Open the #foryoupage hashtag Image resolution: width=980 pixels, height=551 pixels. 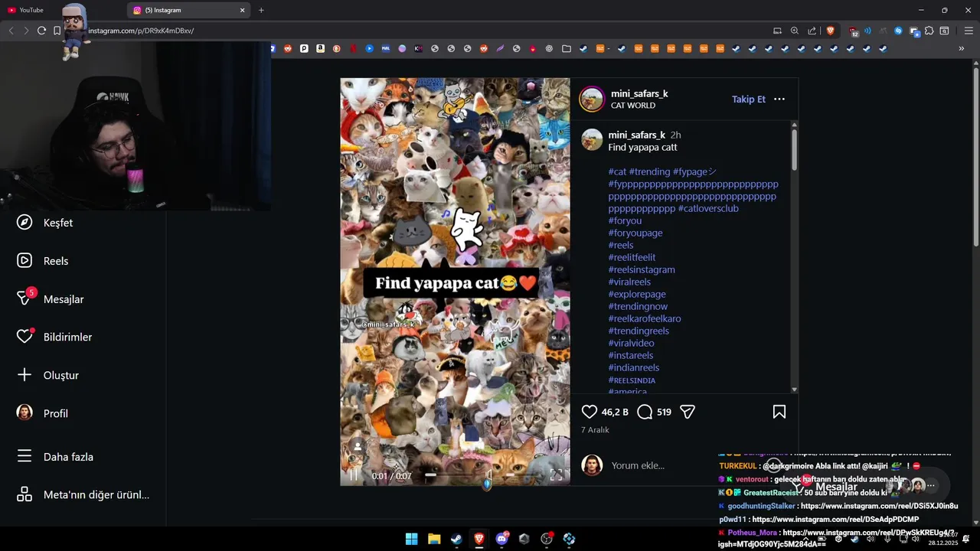pyautogui.click(x=635, y=233)
